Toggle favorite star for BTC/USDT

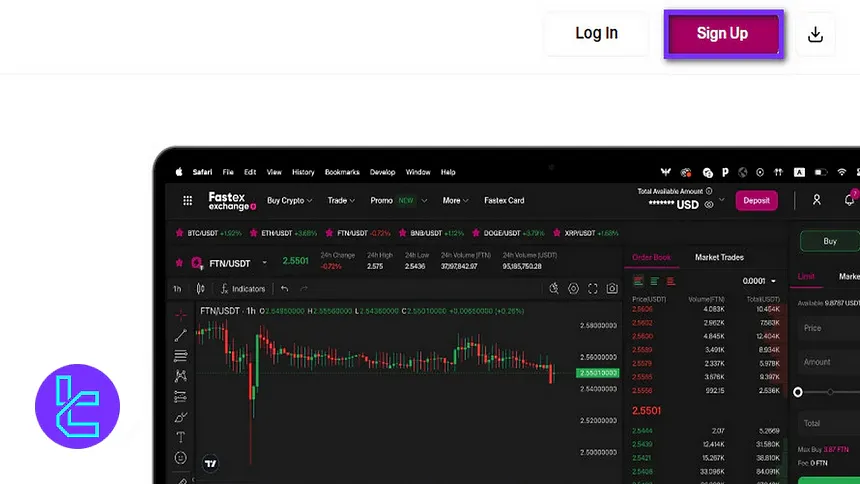click(179, 233)
